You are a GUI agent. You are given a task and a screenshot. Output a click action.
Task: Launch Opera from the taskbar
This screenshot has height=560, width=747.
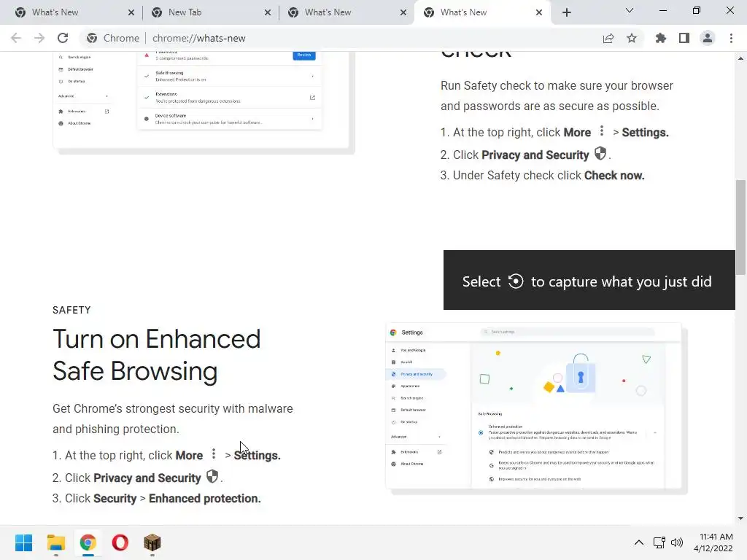point(120,542)
